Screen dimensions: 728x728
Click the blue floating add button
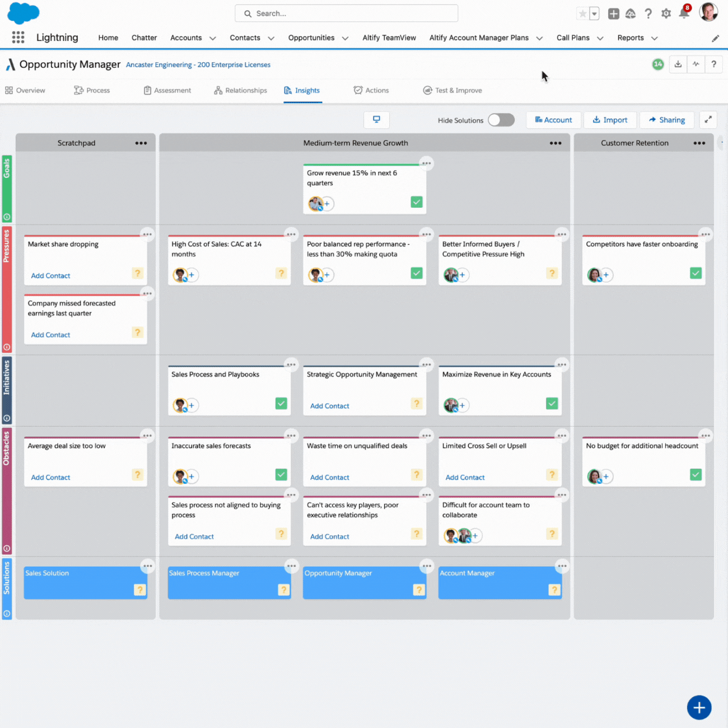(x=699, y=708)
